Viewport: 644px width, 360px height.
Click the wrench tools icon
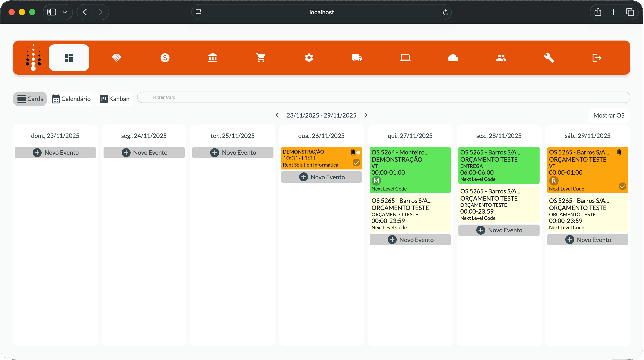(549, 58)
